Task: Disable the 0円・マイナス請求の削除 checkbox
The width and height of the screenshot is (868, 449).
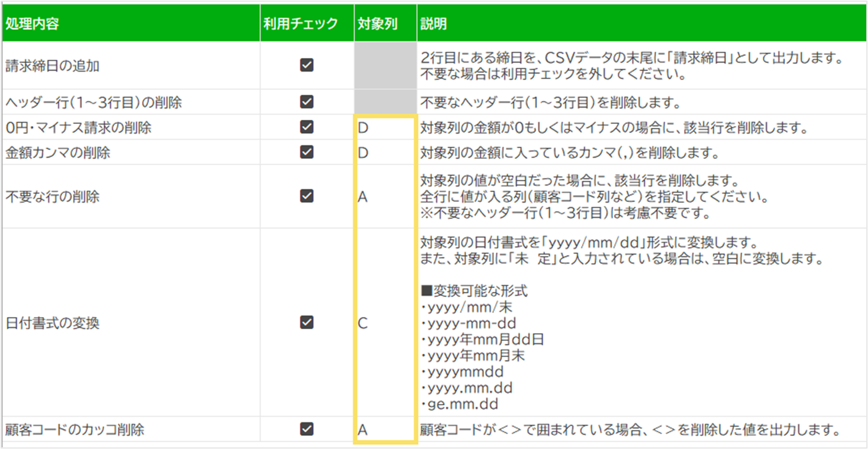Action: (x=307, y=127)
